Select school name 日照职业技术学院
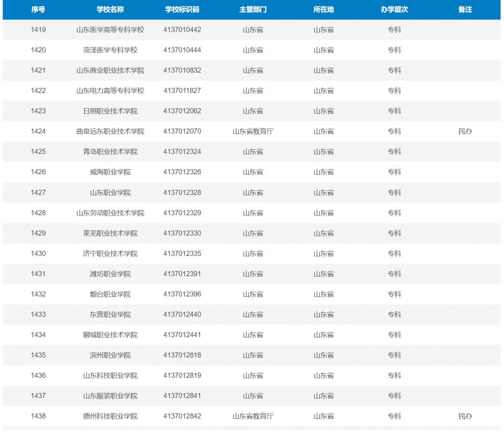The height and width of the screenshot is (436, 504). click(110, 111)
